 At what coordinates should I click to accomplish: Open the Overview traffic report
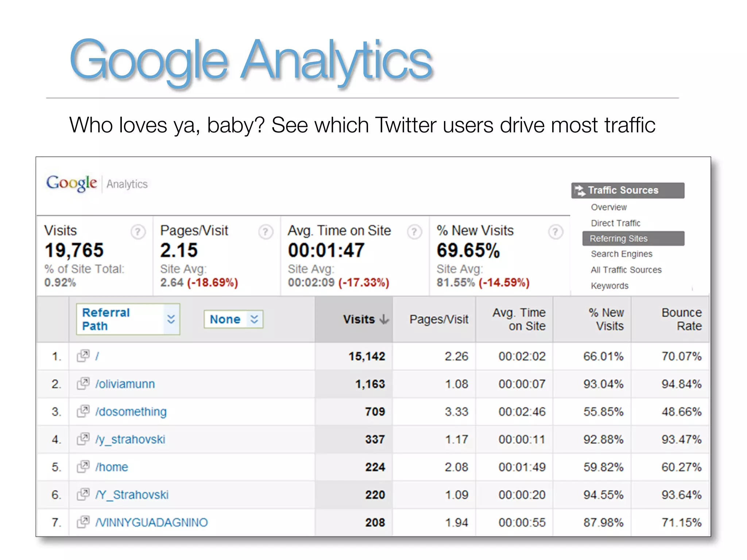609,207
